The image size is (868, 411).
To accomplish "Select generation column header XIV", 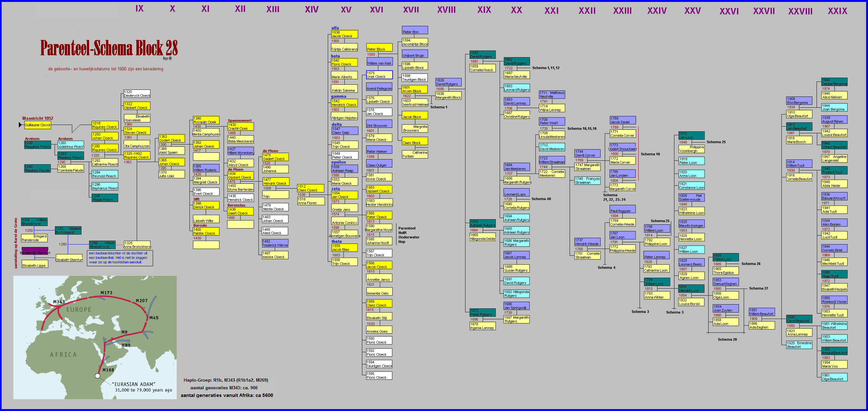I will point(311,10).
